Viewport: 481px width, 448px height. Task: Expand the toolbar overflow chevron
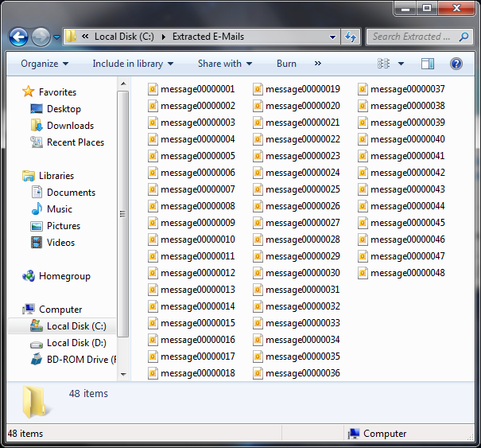coord(318,64)
